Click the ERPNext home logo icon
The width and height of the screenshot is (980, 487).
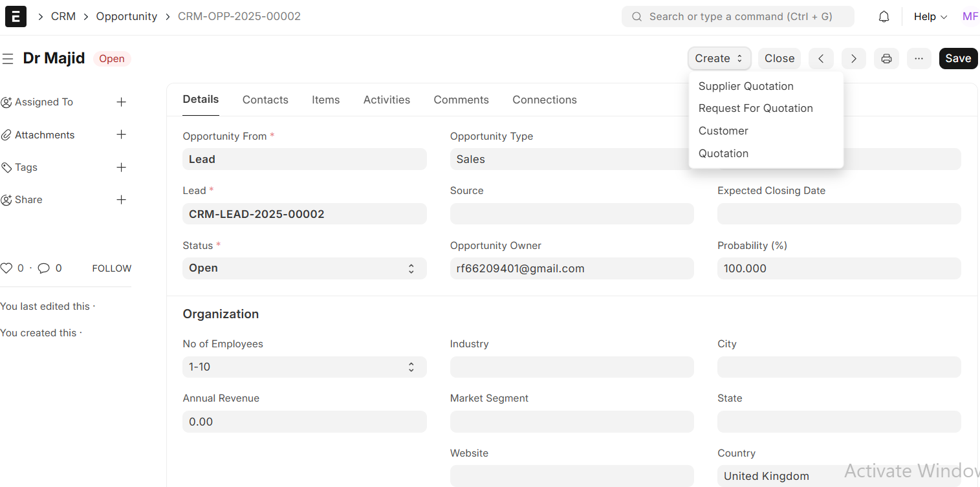(x=16, y=16)
